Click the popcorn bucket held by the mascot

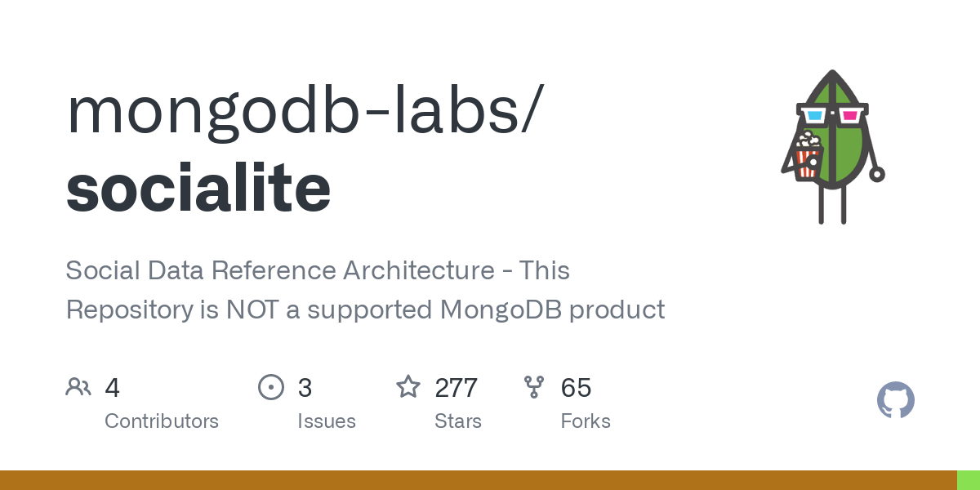808,155
